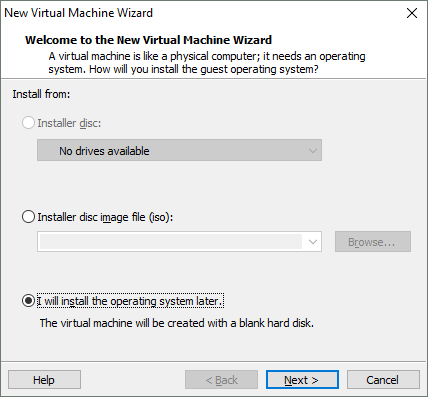Expand the iso image path dropdown arrow

pyautogui.click(x=313, y=242)
